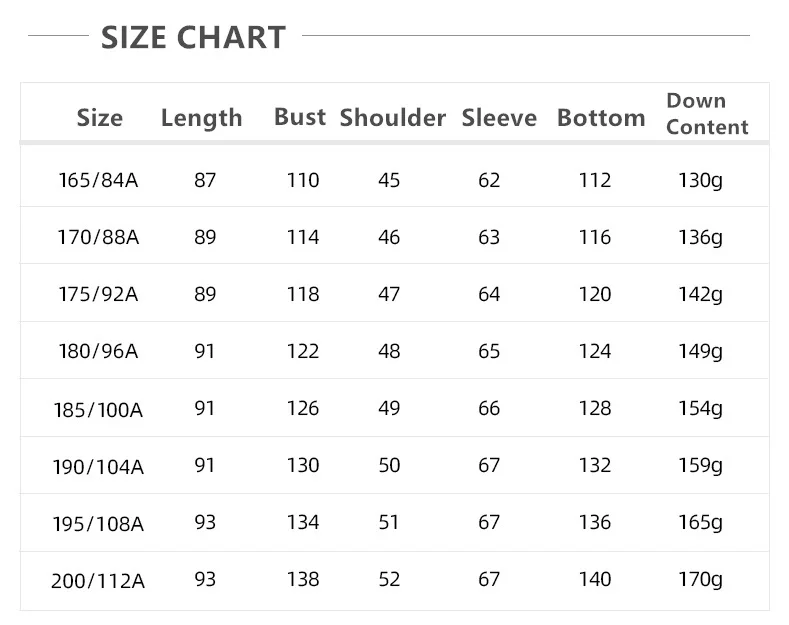789x625 pixels.
Task: Select the 200/112A size label
Action: 98,581
